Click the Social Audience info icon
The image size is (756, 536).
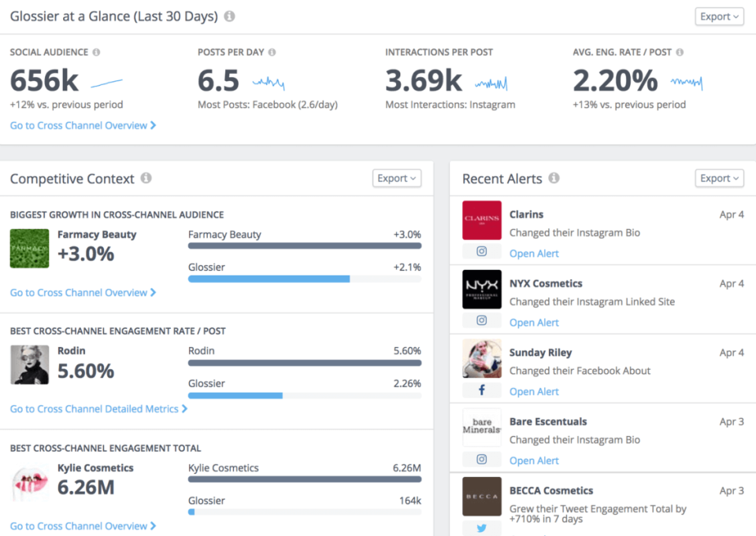click(96, 52)
